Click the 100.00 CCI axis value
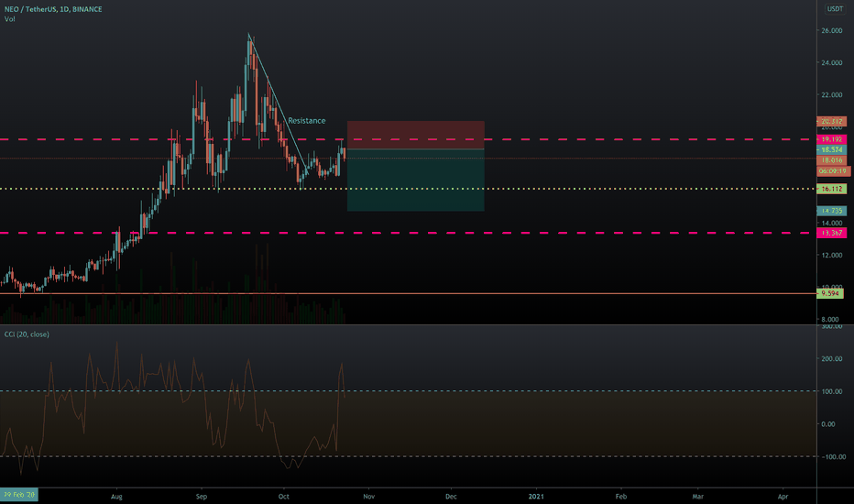 point(832,391)
